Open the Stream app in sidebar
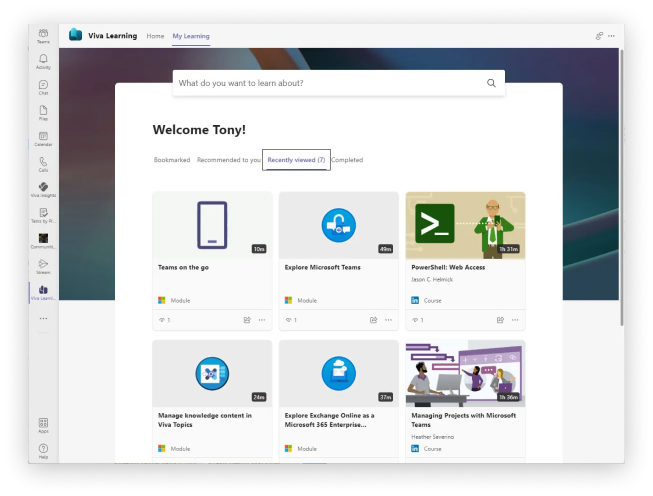This screenshot has width=653, height=496. [x=43, y=265]
